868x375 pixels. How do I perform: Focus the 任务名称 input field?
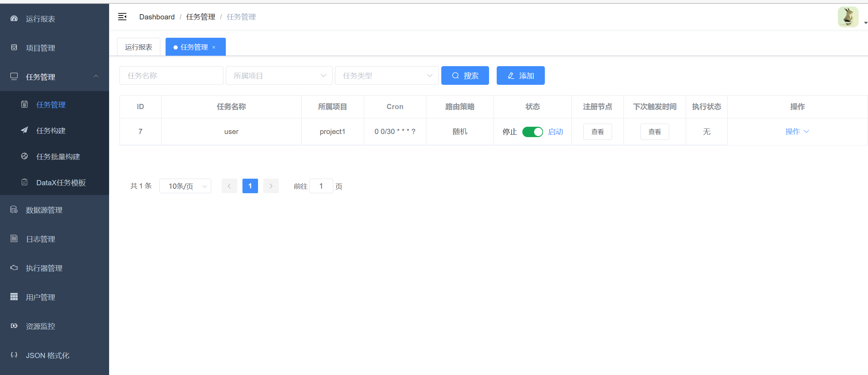(x=171, y=75)
